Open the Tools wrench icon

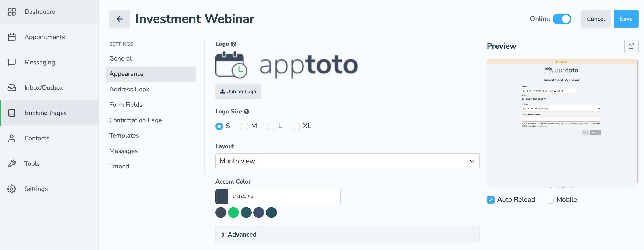coord(12,163)
